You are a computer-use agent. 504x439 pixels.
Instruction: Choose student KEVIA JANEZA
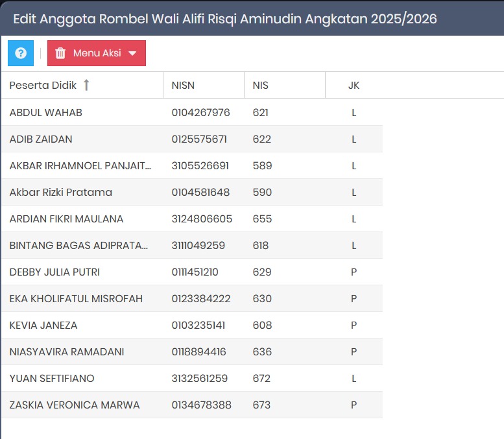[43, 326]
